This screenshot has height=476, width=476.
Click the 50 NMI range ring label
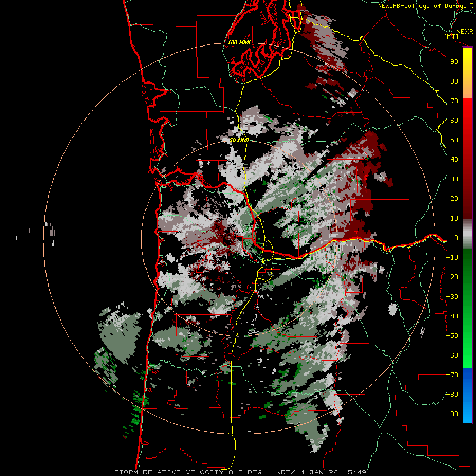239,140
